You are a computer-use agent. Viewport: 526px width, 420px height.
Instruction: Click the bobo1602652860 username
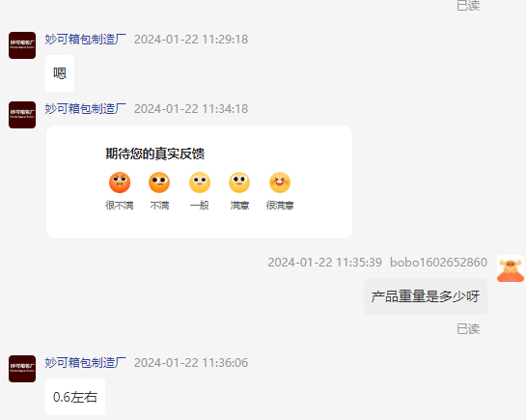coord(438,262)
